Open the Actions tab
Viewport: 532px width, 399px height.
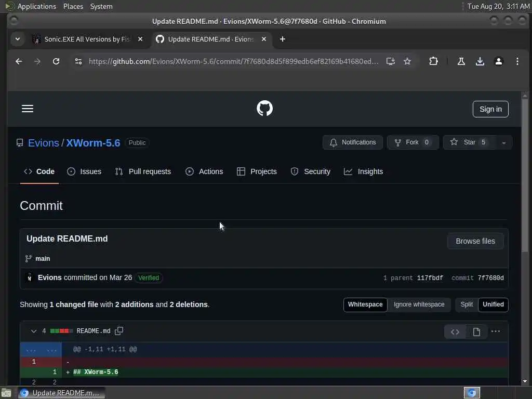tap(204, 171)
